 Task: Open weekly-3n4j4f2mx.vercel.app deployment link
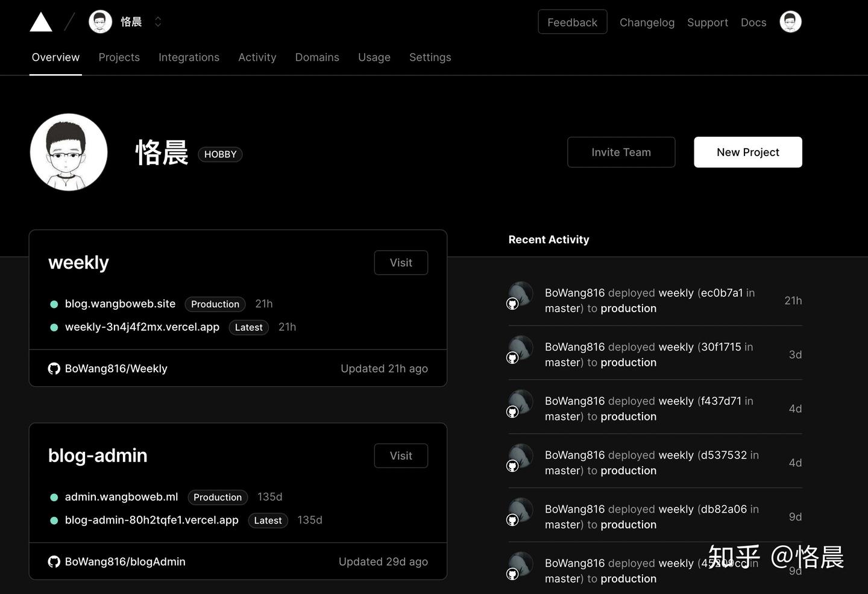point(142,327)
